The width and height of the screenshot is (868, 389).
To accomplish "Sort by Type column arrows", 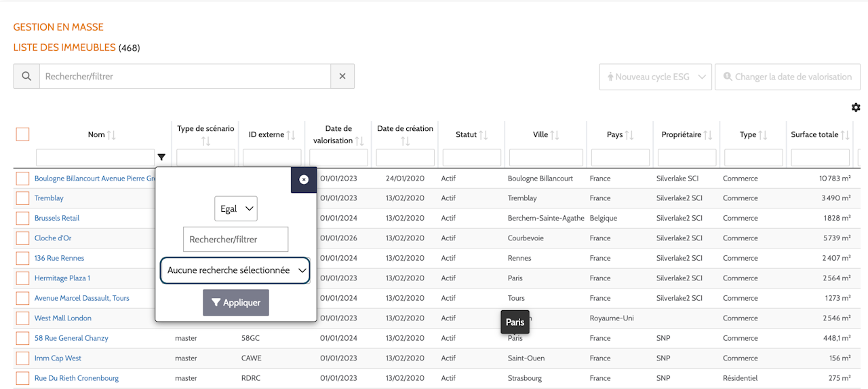I will pyautogui.click(x=763, y=135).
